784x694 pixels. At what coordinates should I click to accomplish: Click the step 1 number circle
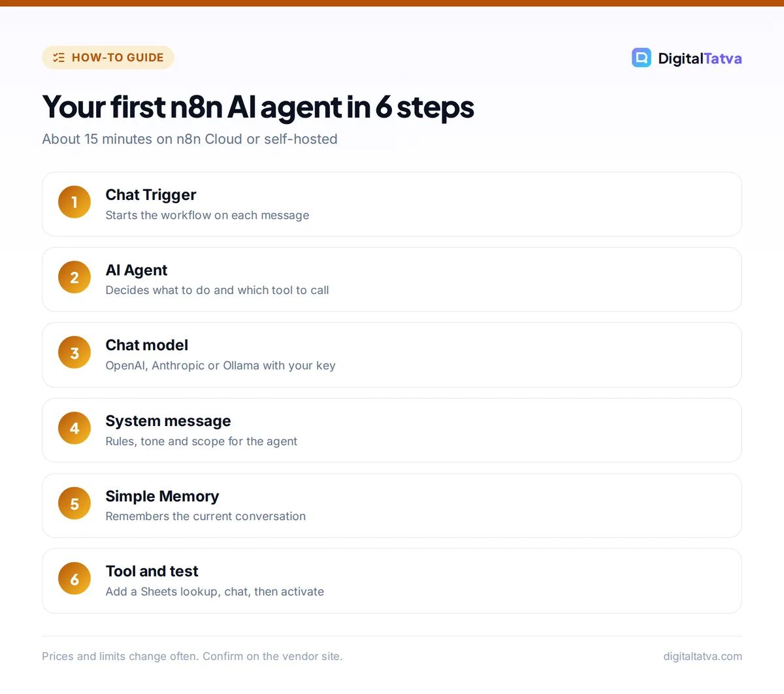coord(74,202)
